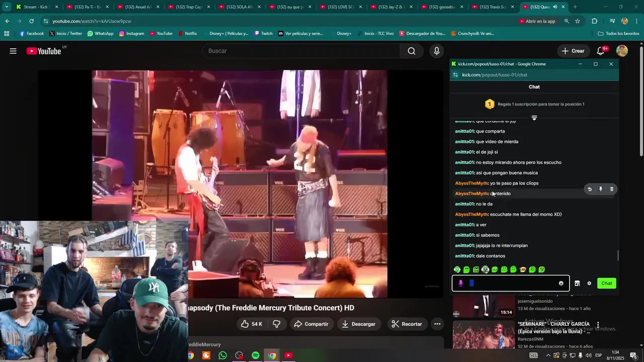Screen dimensions: 644x362
Task: Switch to the (132) LOVE SC tab
Action: coord(341,7)
